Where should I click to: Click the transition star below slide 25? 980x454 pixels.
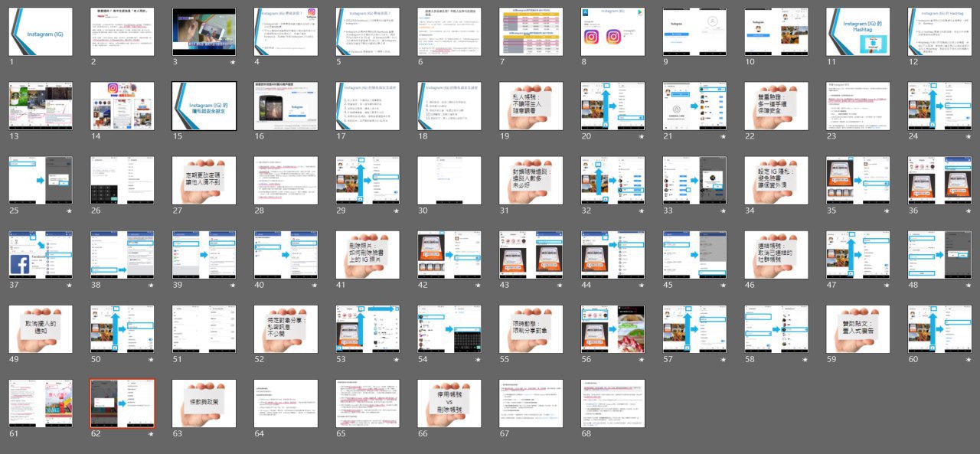(x=69, y=211)
